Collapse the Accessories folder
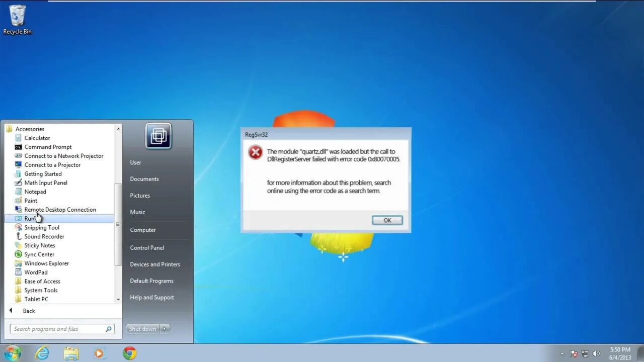644x362 pixels. click(x=30, y=129)
